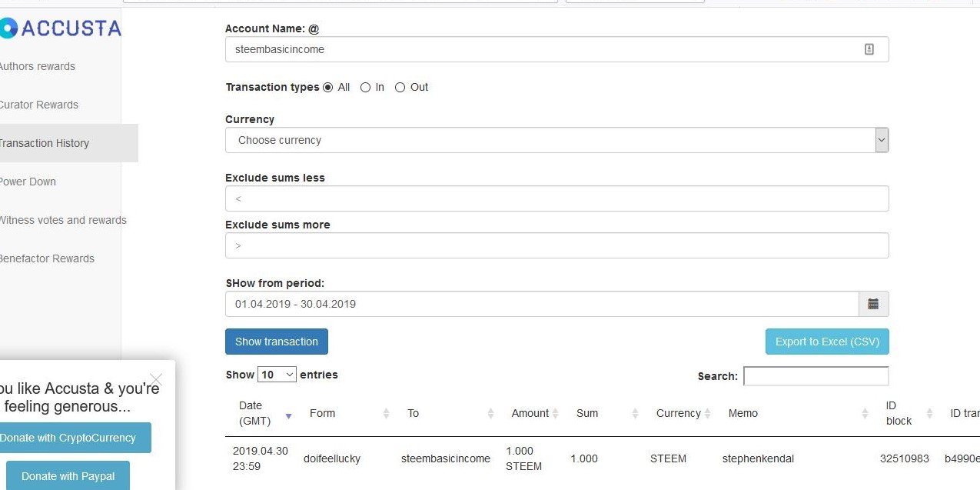Open the calendar date picker icon

pyautogui.click(x=873, y=304)
